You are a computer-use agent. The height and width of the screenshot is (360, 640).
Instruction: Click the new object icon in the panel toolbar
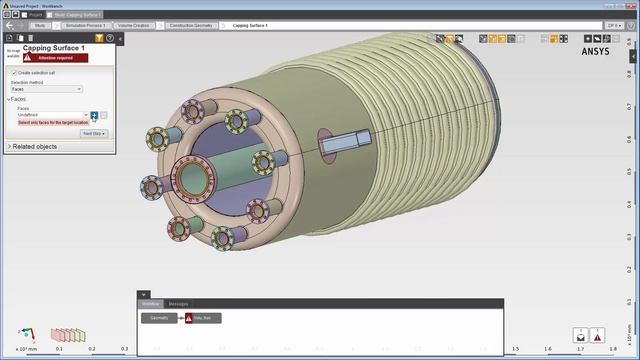[x=9, y=38]
